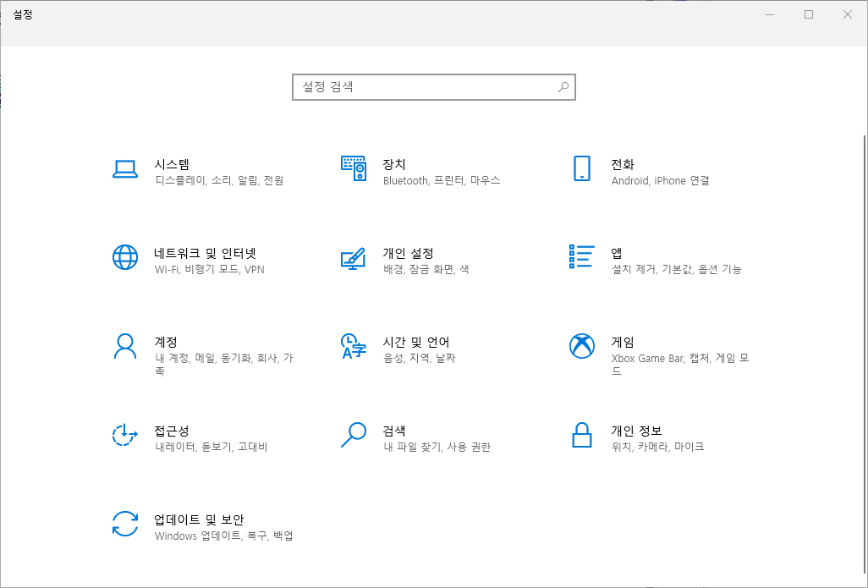Viewport: 868px width, 588px height.
Task: Select the 계정 person icon
Action: click(x=125, y=347)
